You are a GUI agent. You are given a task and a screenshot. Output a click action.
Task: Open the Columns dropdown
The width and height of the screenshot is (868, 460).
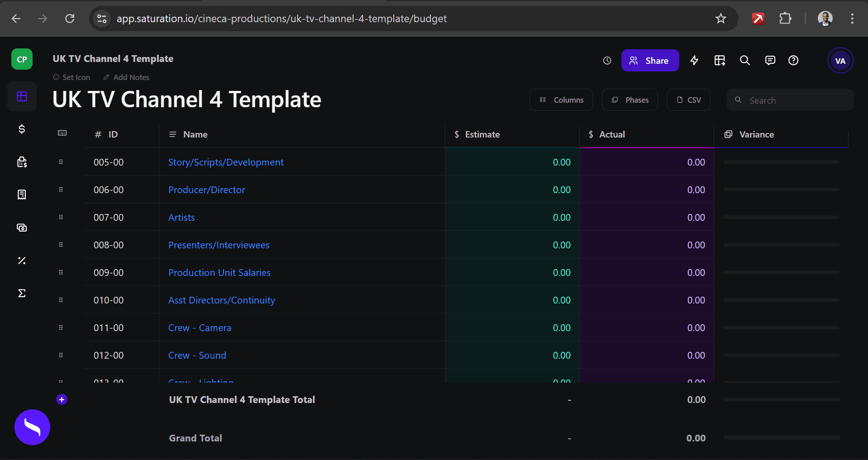point(561,100)
